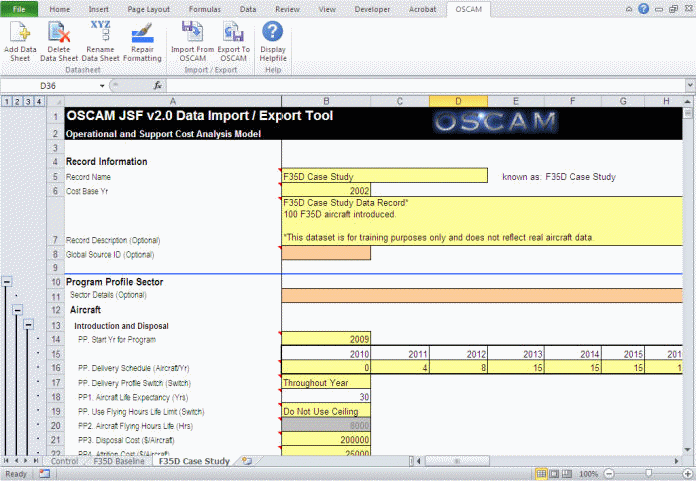Screen dimensions: 696x481
Task: Click the Select All corner button
Action: pos(55,102)
